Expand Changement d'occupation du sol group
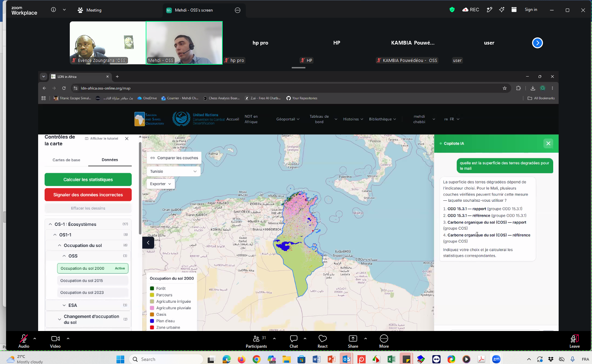The image size is (592, 364). click(x=88, y=319)
